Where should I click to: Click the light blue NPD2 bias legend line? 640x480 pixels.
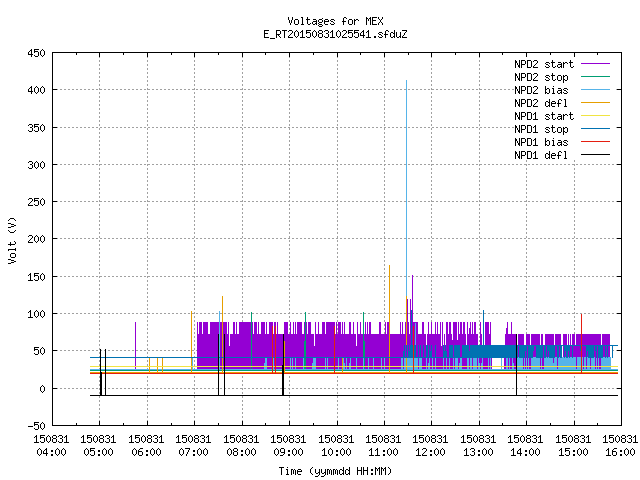click(x=595, y=90)
